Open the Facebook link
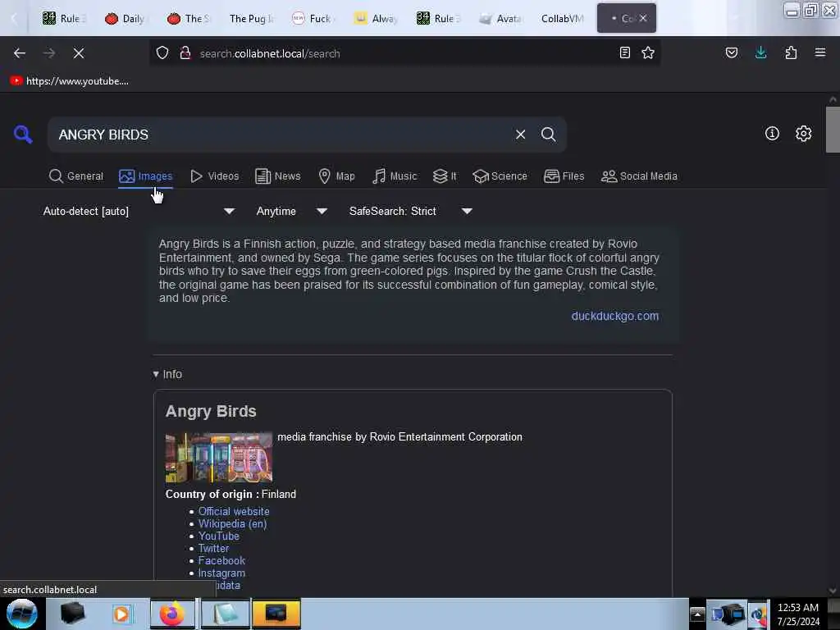Screen dimensions: 840x630 [221, 561]
